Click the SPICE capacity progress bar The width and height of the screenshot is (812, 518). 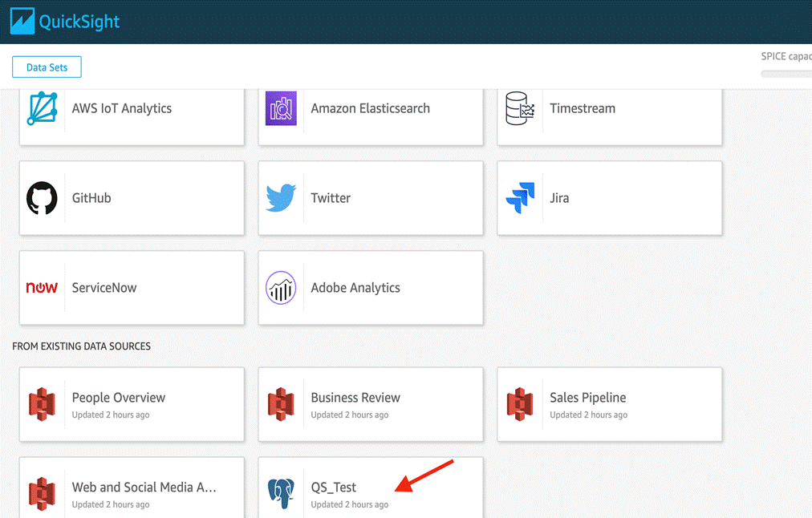[786, 74]
